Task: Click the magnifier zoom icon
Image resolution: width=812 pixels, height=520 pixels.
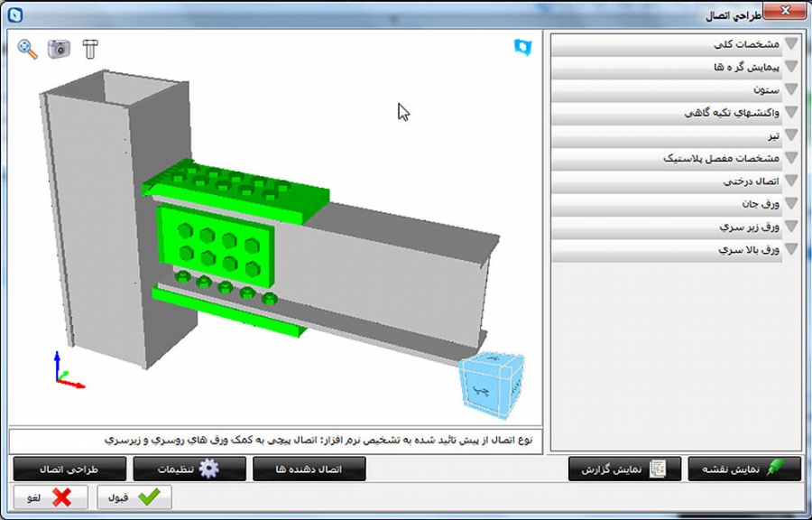Action: tap(28, 49)
